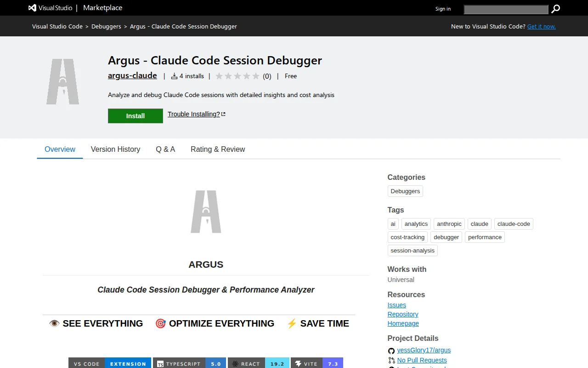Click the Argus extension logo in header
This screenshot has width=588, height=368.
pos(63,81)
